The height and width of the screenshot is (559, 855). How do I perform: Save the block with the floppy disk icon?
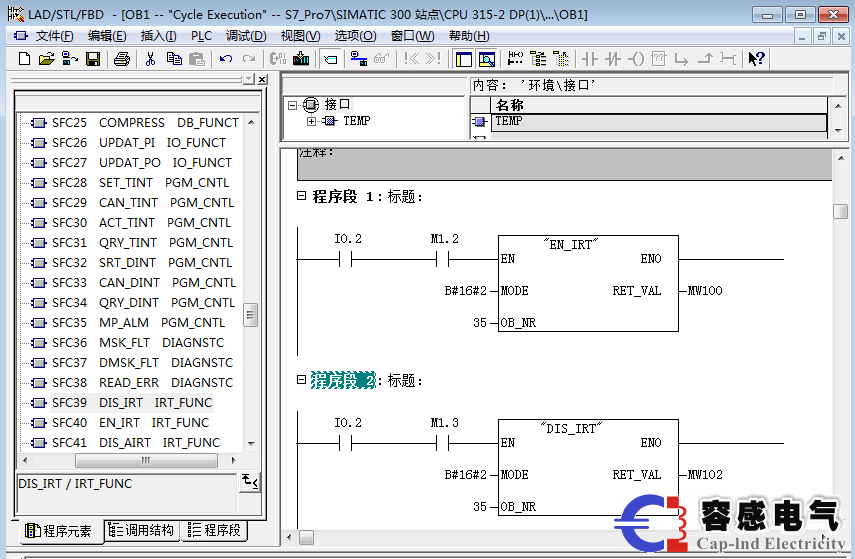click(93, 59)
